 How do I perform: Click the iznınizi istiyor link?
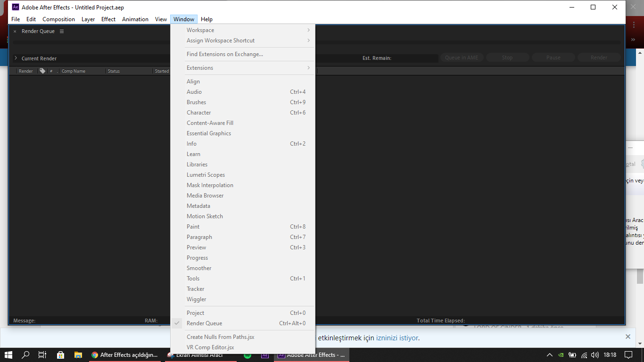[x=397, y=337]
